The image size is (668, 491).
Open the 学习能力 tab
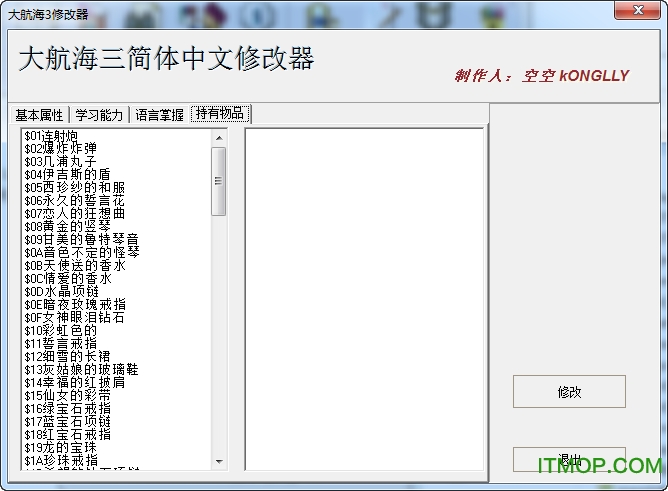[100, 115]
